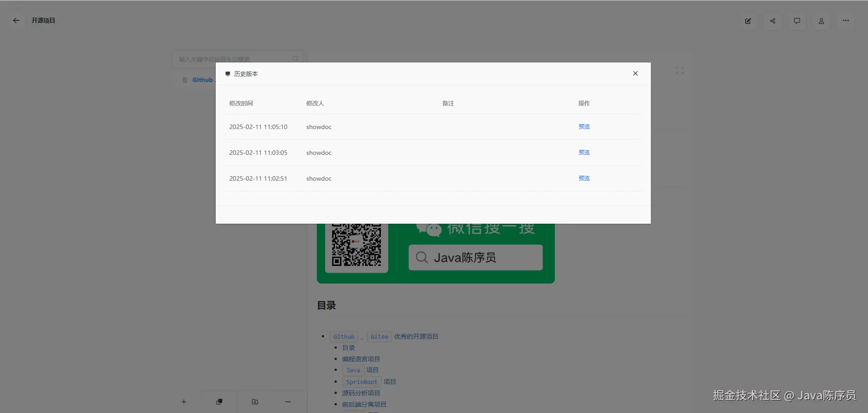This screenshot has height=413, width=868.
Task: Click showdoc in the 11:03:05 row
Action: tap(319, 153)
